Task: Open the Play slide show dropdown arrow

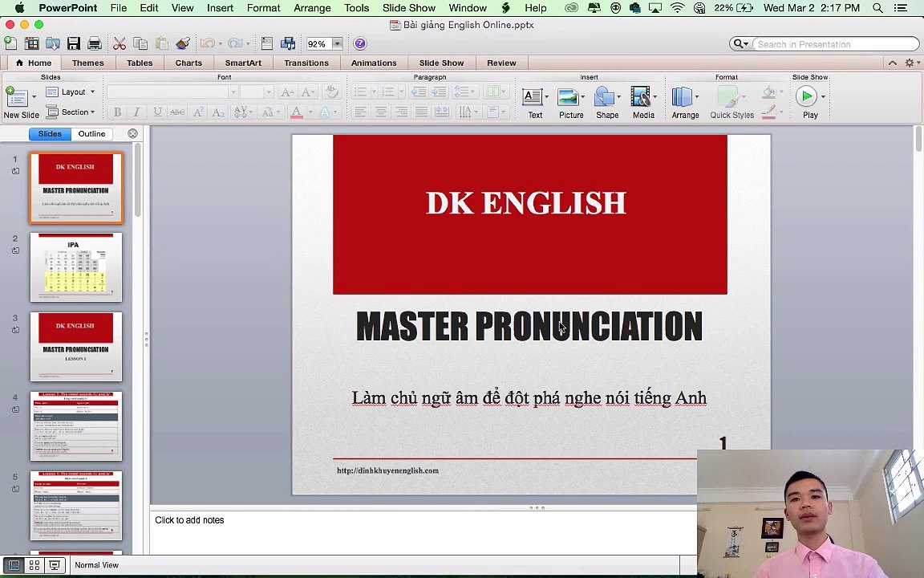Action: click(x=823, y=96)
